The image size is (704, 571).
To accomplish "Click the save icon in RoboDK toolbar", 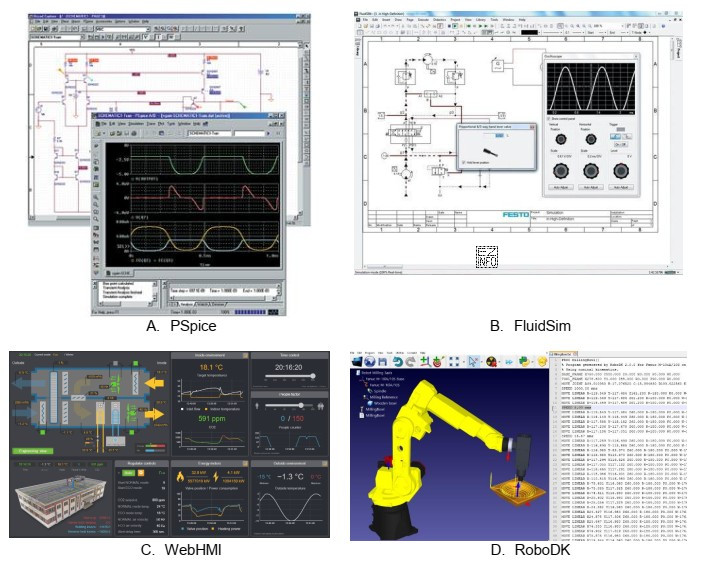I will pos(382,361).
